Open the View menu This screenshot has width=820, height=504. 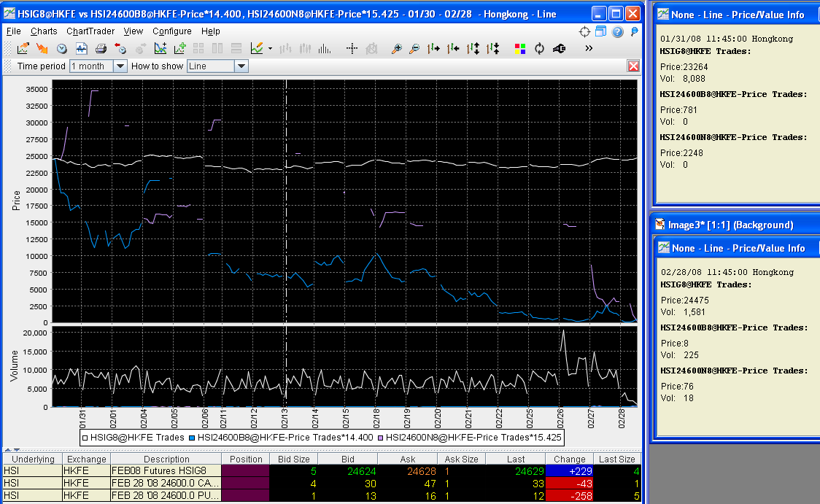point(134,31)
